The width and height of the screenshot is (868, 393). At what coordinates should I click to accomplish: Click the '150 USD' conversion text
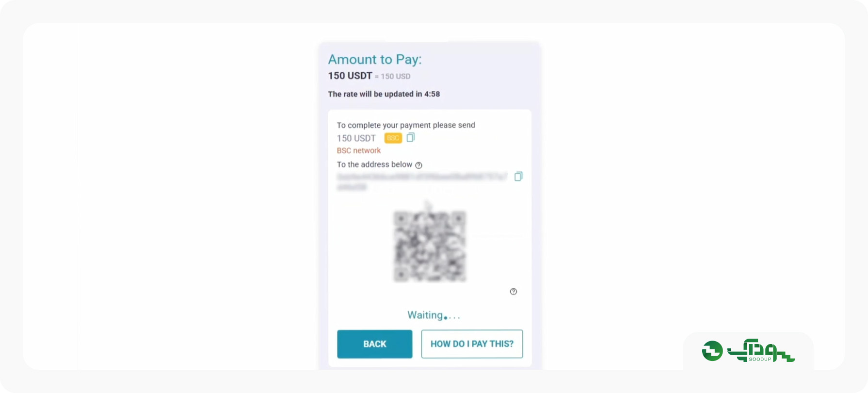[396, 76]
